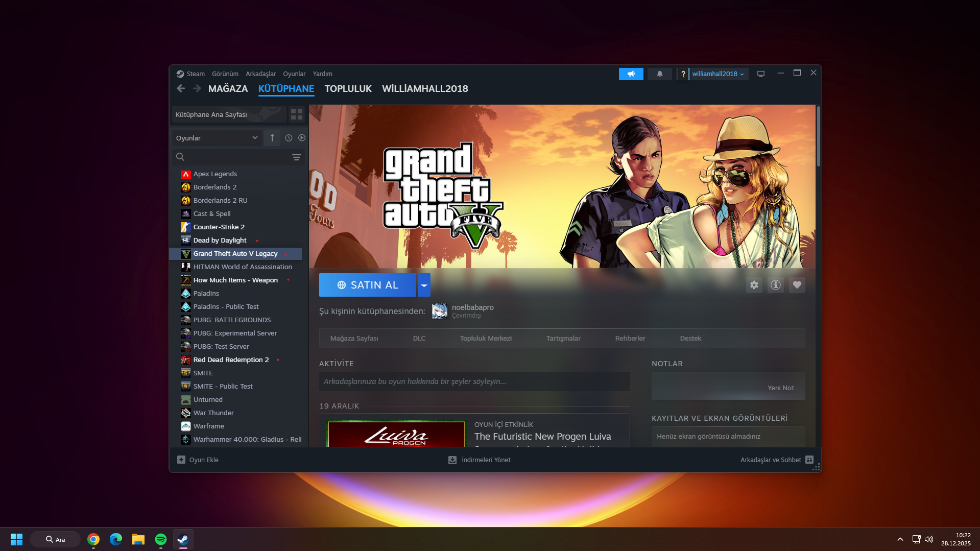The height and width of the screenshot is (551, 980).
Task: Switch to Big Picture mode monitor icon
Action: (x=761, y=74)
